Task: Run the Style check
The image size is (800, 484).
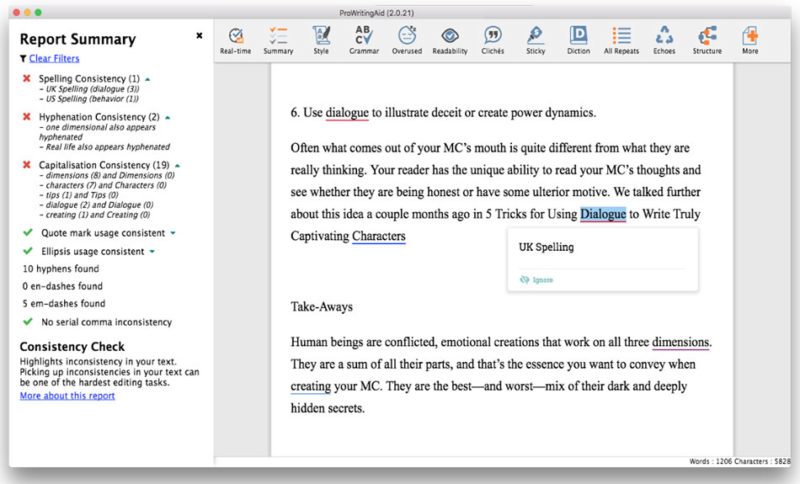Action: (x=320, y=39)
